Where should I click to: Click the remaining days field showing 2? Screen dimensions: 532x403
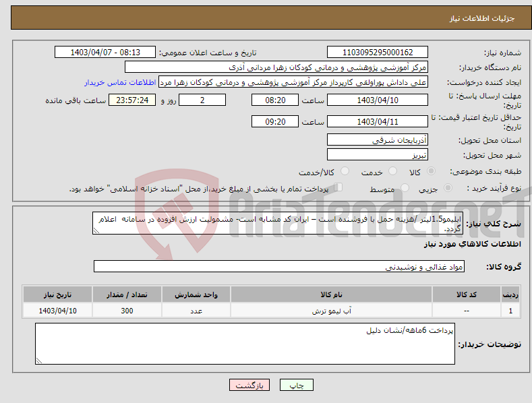pos(202,100)
